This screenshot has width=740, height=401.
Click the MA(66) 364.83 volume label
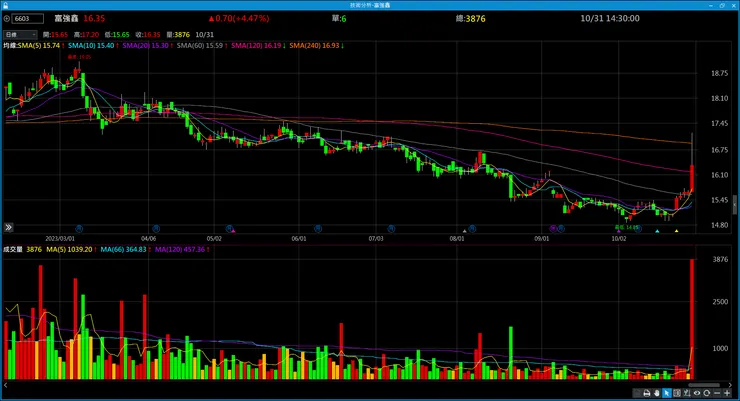pyautogui.click(x=125, y=249)
